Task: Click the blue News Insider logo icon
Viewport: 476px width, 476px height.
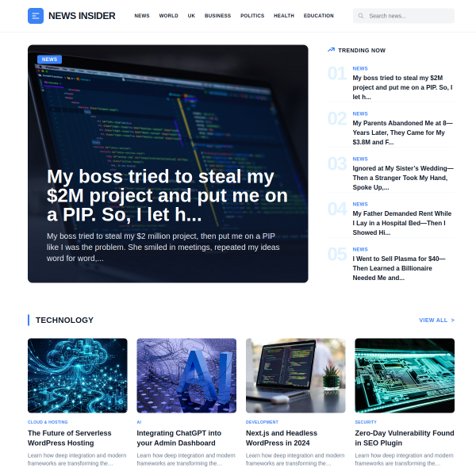Action: click(36, 16)
